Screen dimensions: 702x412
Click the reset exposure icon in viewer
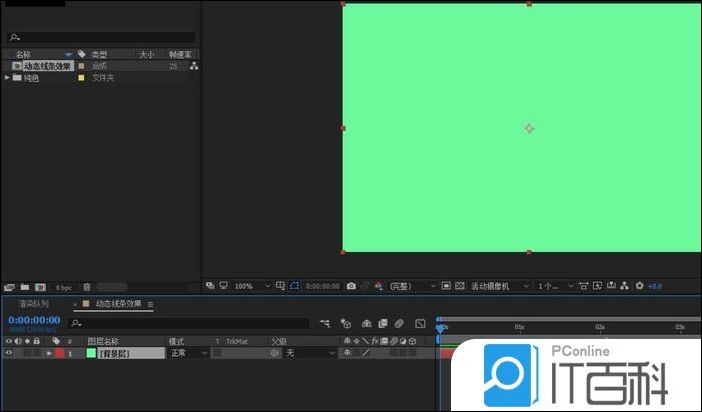(x=640, y=286)
